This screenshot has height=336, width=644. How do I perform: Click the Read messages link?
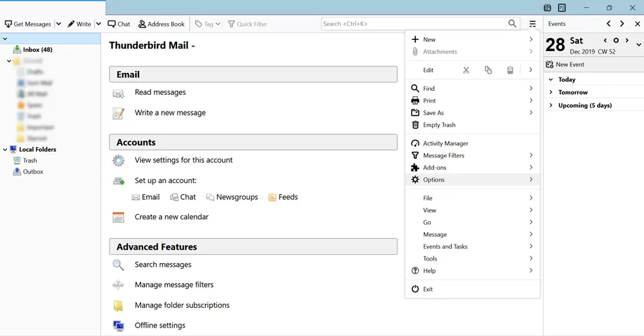[160, 92]
